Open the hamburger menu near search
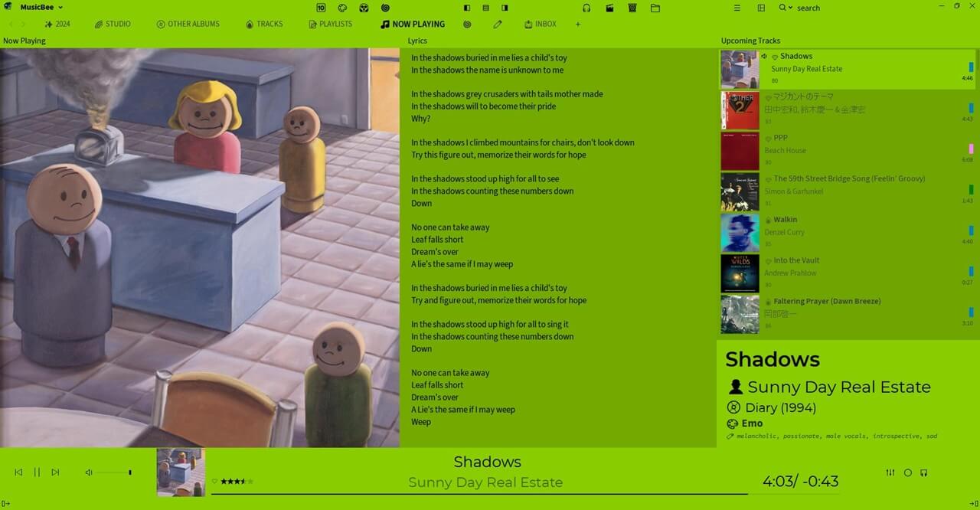This screenshot has width=980, height=510. coord(737,8)
